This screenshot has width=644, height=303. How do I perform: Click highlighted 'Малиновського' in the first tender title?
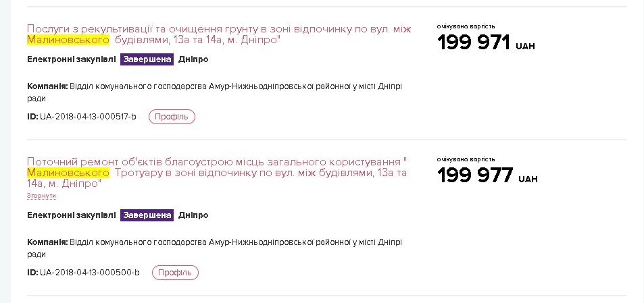[68, 40]
